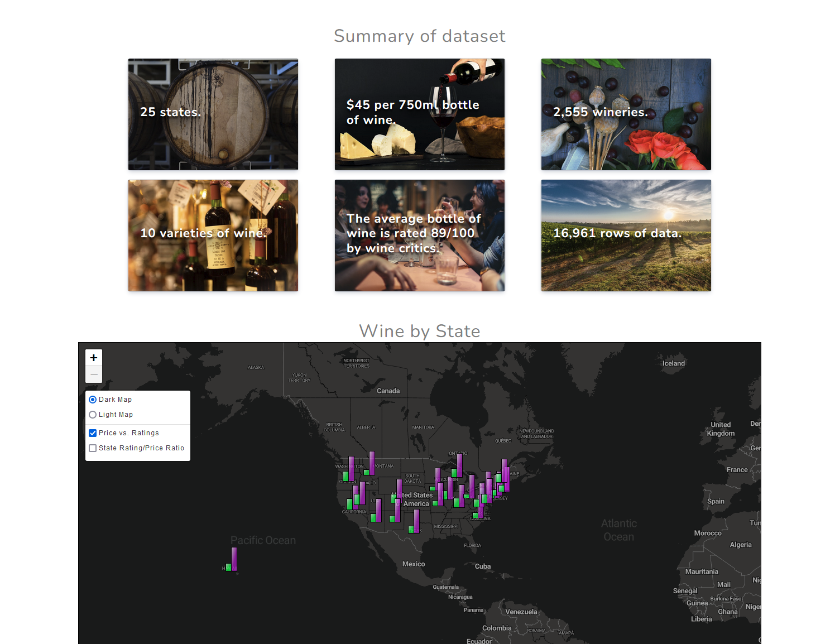Zoom in the map with plus button

94,358
